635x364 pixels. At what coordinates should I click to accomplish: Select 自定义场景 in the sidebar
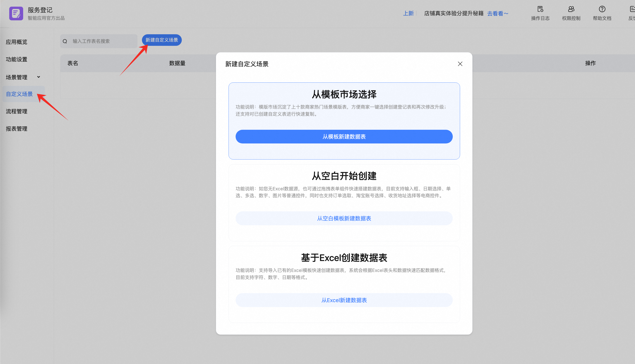pos(20,94)
